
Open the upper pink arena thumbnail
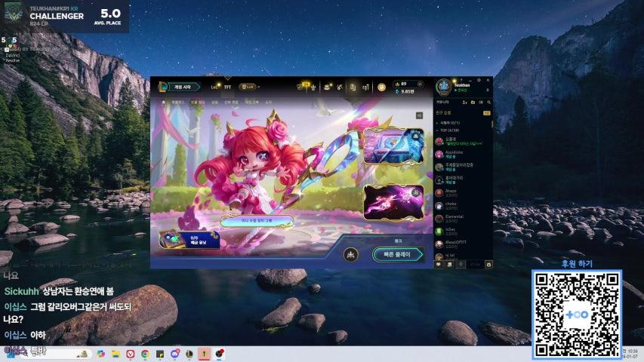click(x=393, y=146)
